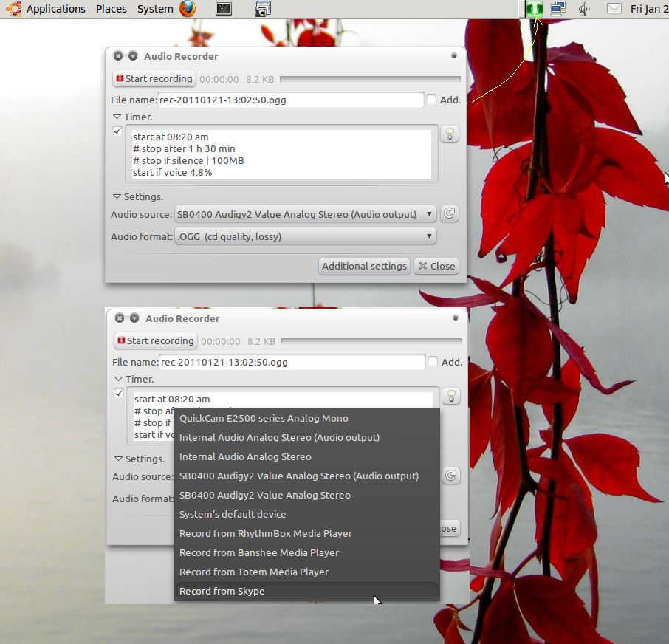This screenshot has height=644, width=669.
Task: Open Additional settings
Action: (364, 266)
